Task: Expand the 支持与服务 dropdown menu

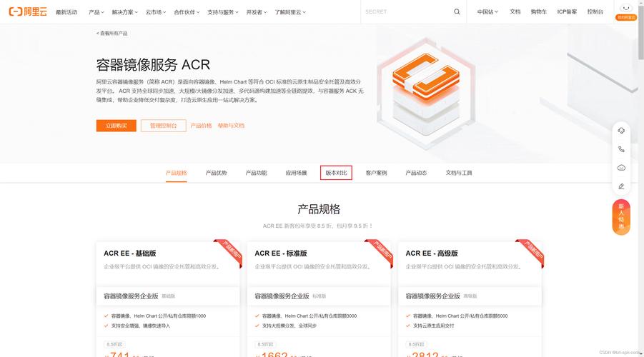Action: [x=222, y=12]
